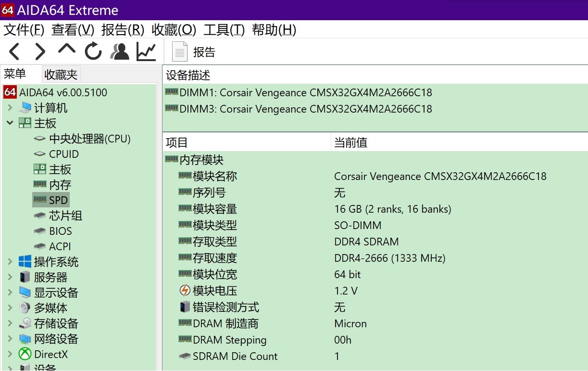This screenshot has height=371, width=588.
Task: Select 多媒体 in the tree
Action: pos(43,308)
